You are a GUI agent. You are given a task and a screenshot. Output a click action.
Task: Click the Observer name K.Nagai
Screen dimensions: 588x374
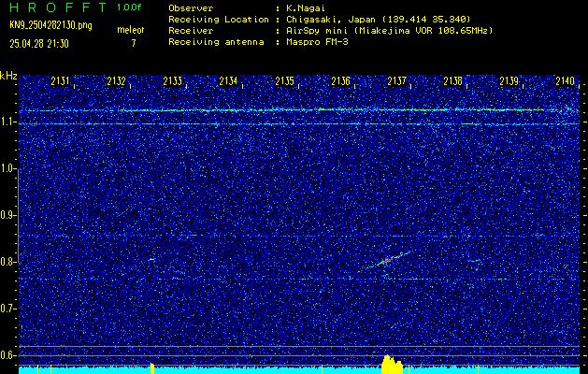(304, 8)
